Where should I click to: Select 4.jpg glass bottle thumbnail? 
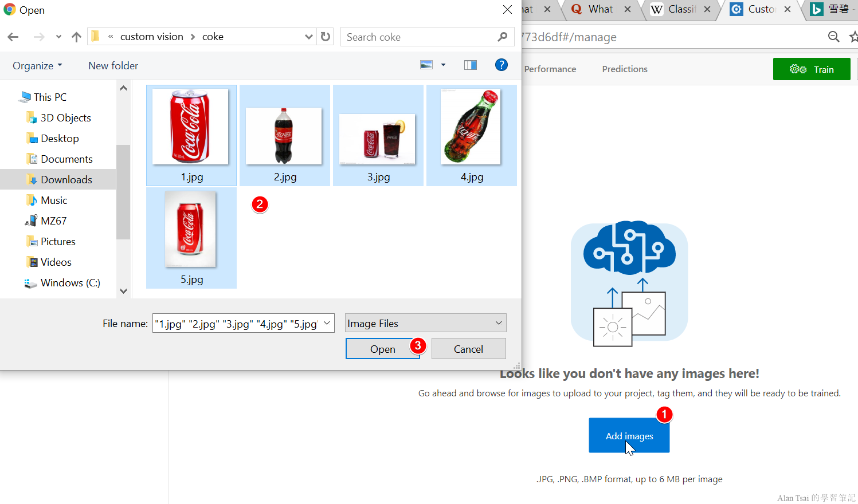pyautogui.click(x=472, y=136)
